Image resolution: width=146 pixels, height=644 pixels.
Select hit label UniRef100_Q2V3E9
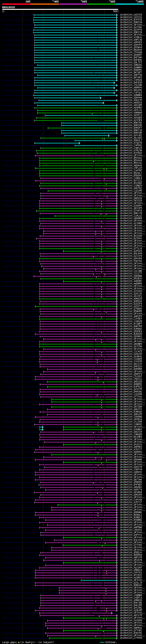pyautogui.click(x=131, y=120)
